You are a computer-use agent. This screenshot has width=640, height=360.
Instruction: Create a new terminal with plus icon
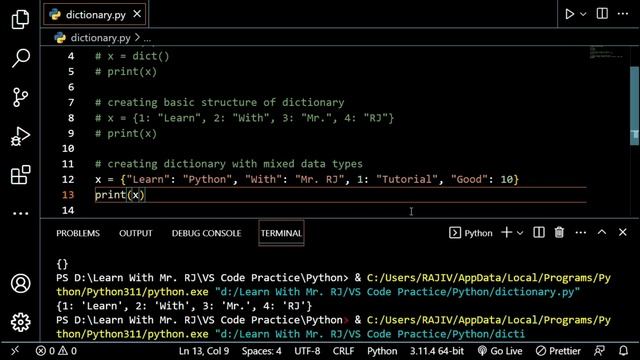click(507, 233)
